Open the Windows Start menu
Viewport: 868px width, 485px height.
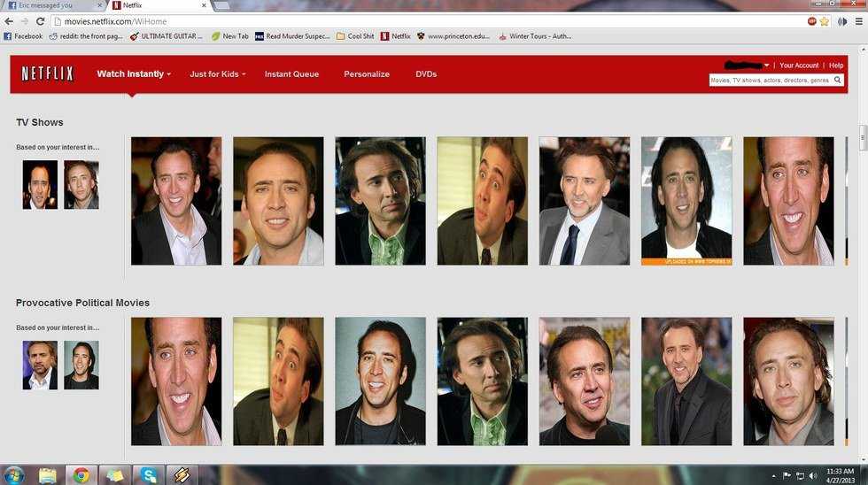14,475
